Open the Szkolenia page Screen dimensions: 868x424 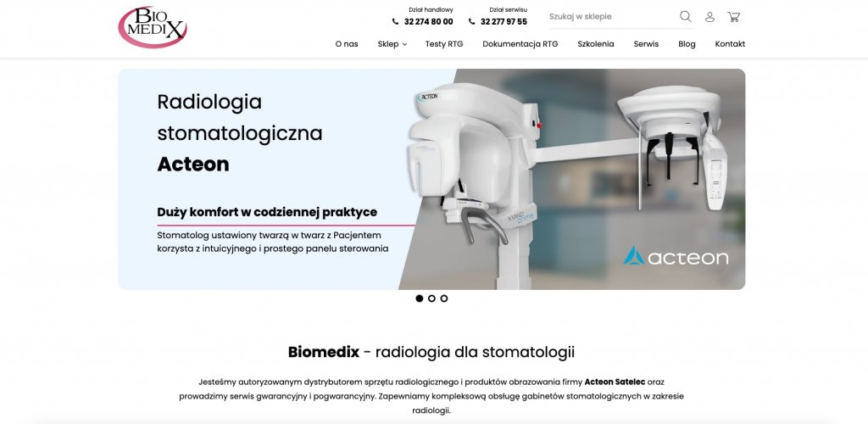click(596, 44)
